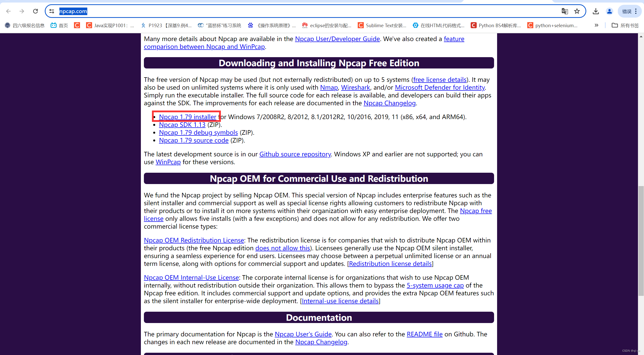The height and width of the screenshot is (355, 644).
Task: Open Npcap OEM Internal-Use License link
Action: [191, 278]
